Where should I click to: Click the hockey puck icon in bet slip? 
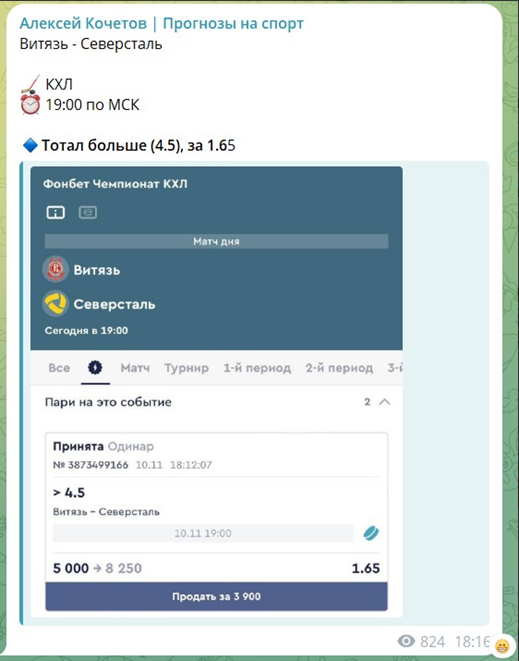(371, 533)
